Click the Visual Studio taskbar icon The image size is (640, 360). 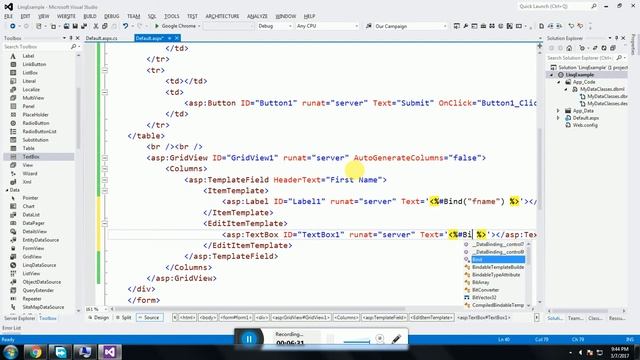point(109,352)
